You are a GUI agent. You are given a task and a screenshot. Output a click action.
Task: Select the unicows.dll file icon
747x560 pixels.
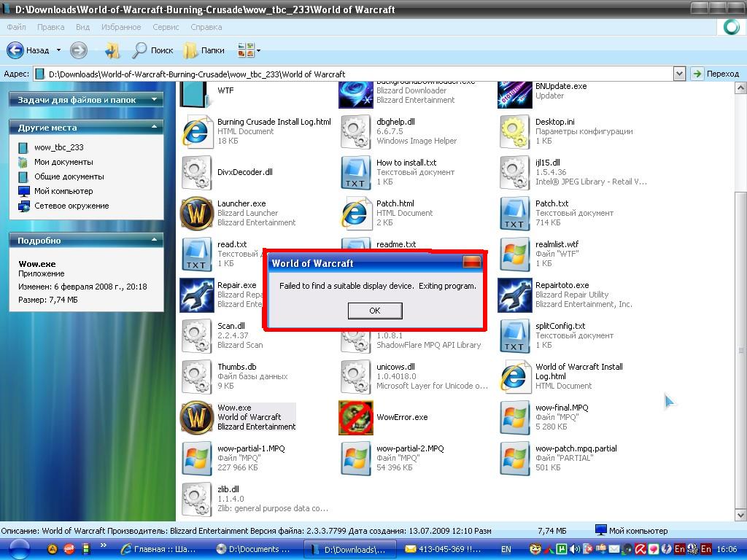[x=355, y=377]
